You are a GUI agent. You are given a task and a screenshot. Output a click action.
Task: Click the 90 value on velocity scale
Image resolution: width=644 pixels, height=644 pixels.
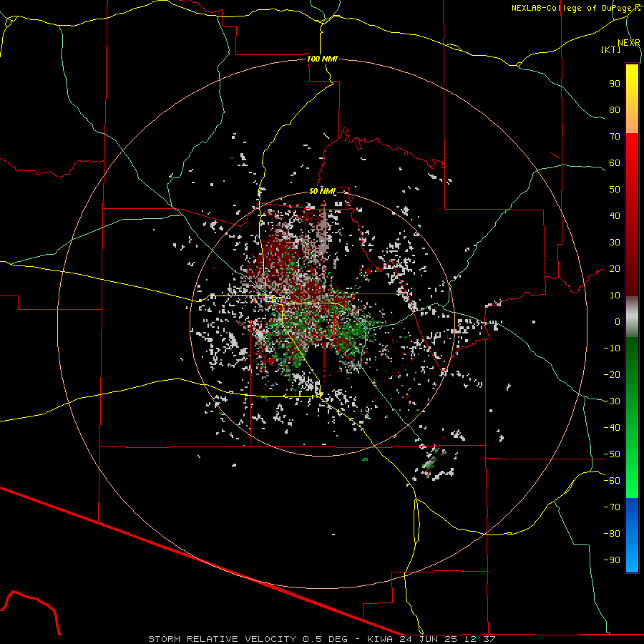[615, 84]
